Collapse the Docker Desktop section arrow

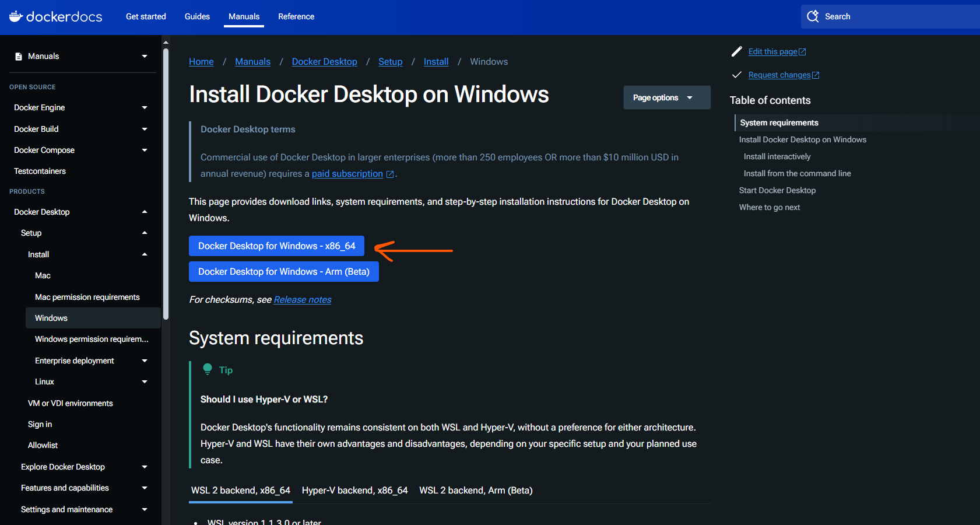pos(145,212)
